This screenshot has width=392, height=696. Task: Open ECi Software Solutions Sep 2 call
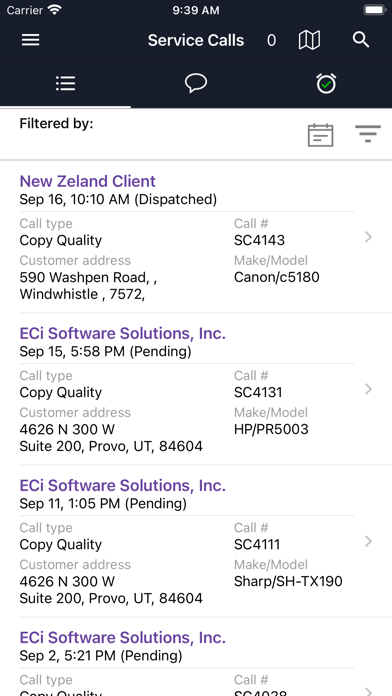123,637
